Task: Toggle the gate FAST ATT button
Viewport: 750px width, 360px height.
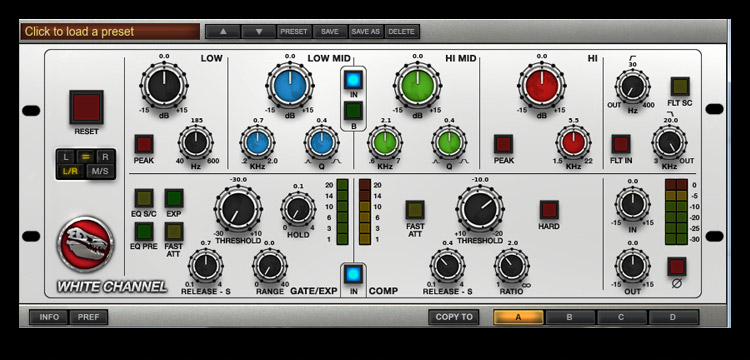Action: 174,231
